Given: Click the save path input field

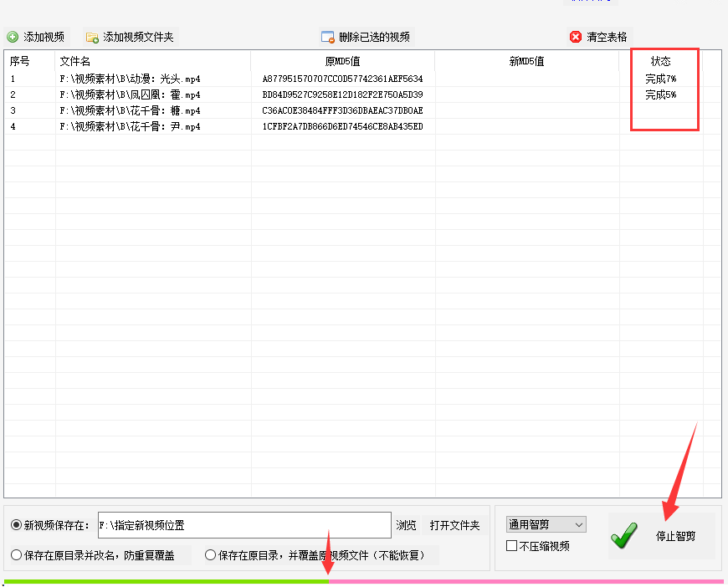Looking at the screenshot, I should coord(244,525).
